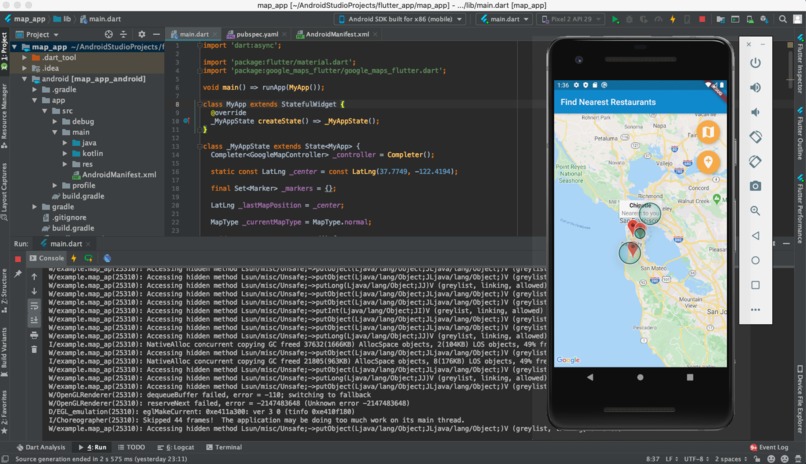
Task: Open emulator extended controls (three dots)
Action: point(755,309)
